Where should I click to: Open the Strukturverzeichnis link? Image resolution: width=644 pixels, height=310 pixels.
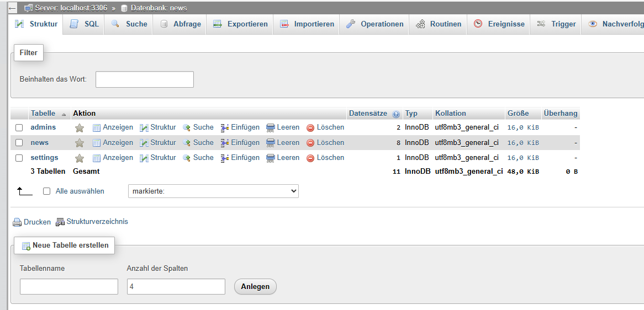point(97,222)
